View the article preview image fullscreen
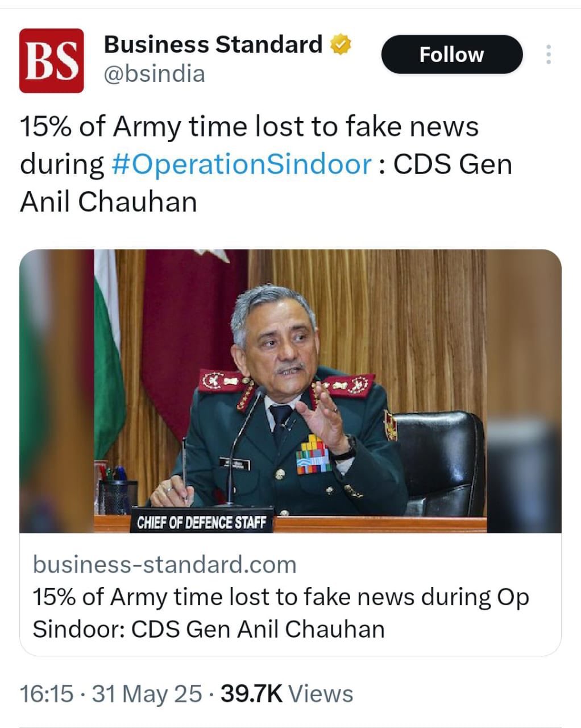The image size is (581, 728). (290, 392)
